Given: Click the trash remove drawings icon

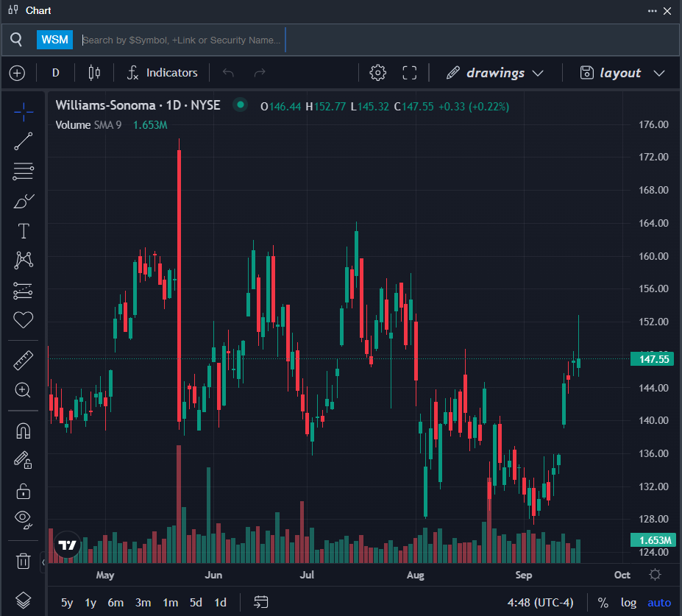Looking at the screenshot, I should click(24, 561).
